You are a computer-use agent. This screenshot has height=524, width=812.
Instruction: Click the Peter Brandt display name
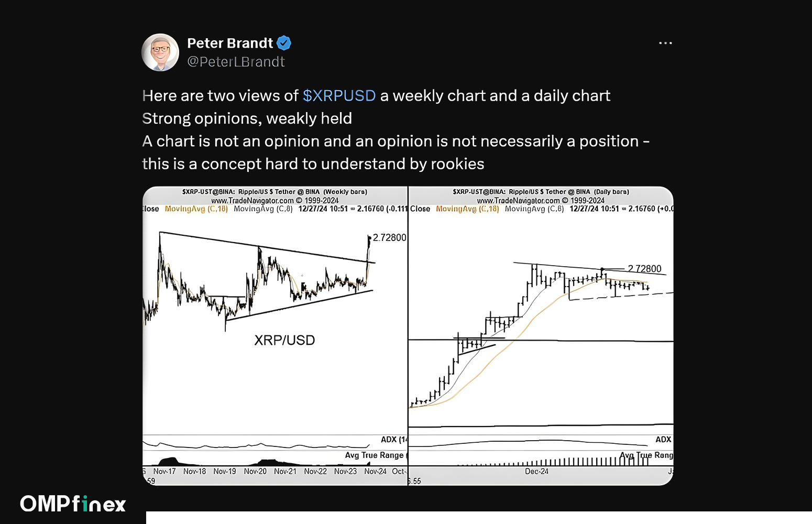tap(230, 43)
